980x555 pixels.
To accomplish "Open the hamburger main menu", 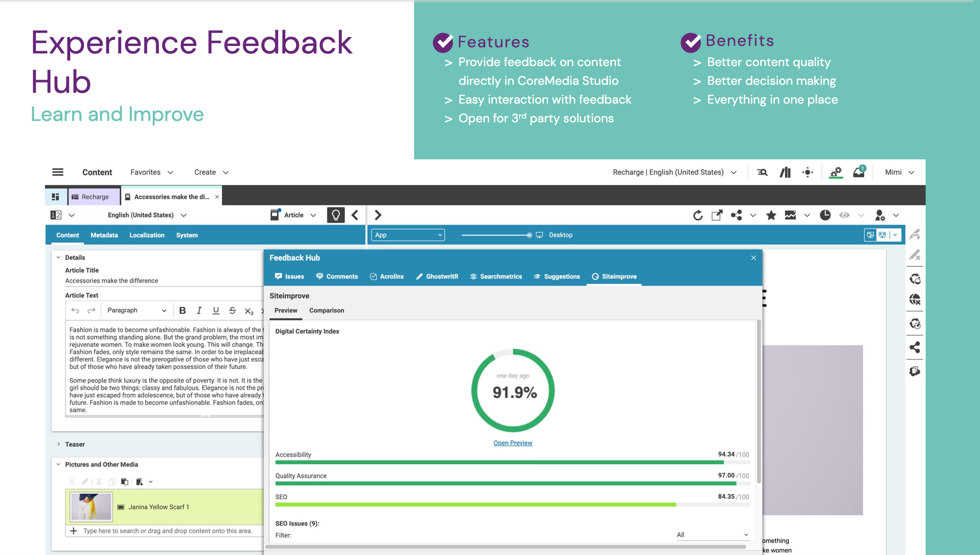I will pos(58,172).
